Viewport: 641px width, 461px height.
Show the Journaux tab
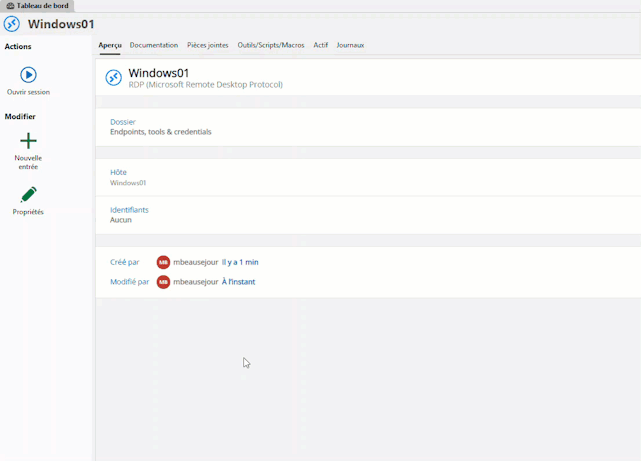tap(350, 45)
